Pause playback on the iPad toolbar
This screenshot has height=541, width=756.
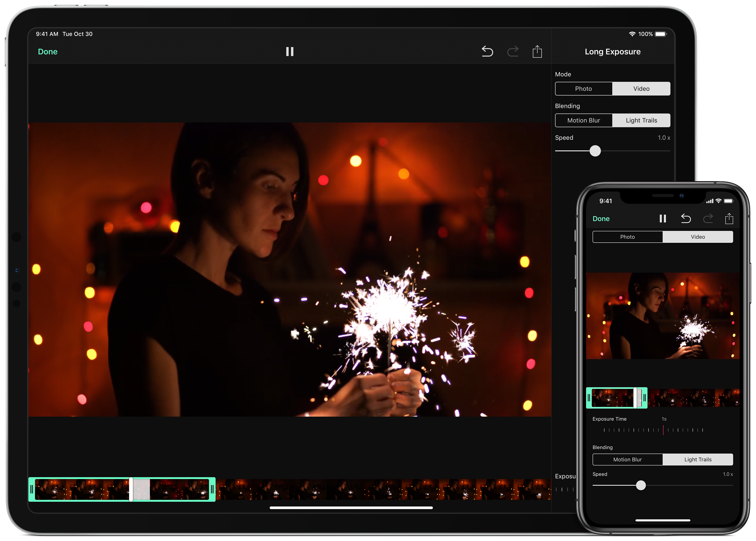(x=289, y=52)
